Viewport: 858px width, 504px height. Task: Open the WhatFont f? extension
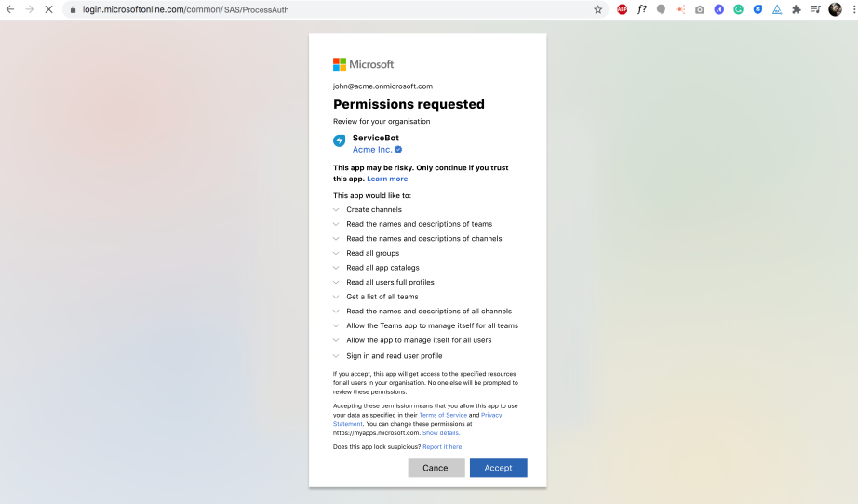click(641, 9)
